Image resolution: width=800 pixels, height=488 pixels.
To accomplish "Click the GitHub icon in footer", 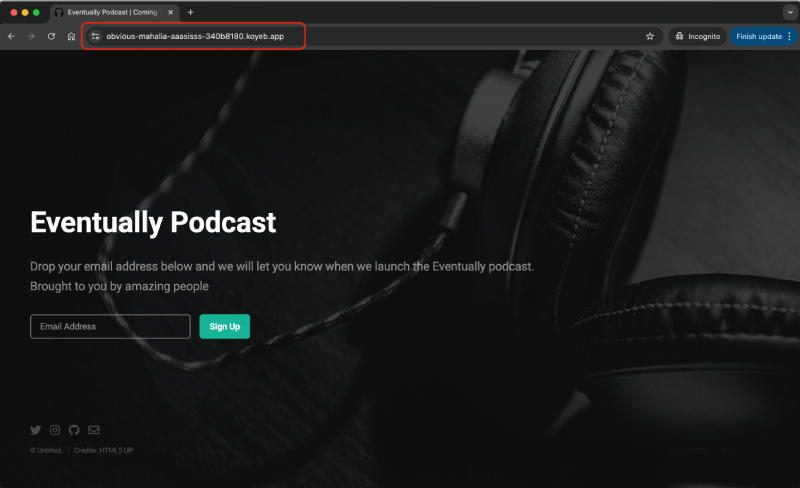I will (x=74, y=430).
